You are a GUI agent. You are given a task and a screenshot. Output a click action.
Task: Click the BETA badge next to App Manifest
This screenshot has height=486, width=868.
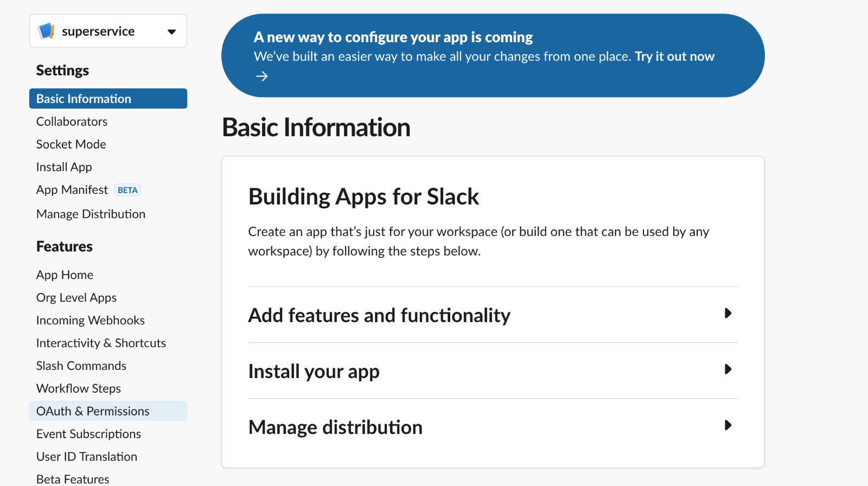coord(127,190)
